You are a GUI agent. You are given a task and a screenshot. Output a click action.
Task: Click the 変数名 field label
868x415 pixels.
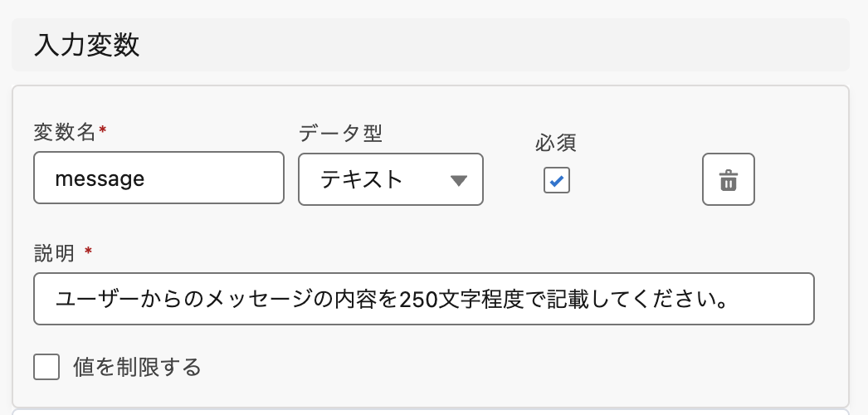pos(65,131)
